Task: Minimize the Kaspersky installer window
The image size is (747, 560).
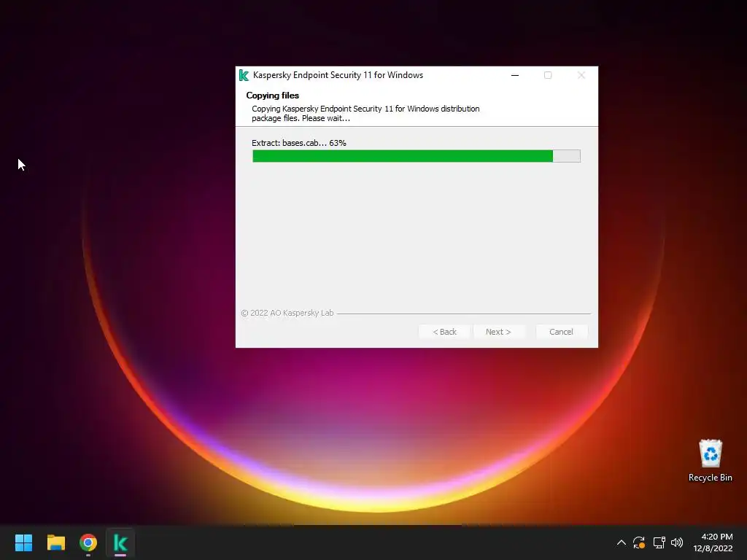Action: point(515,75)
